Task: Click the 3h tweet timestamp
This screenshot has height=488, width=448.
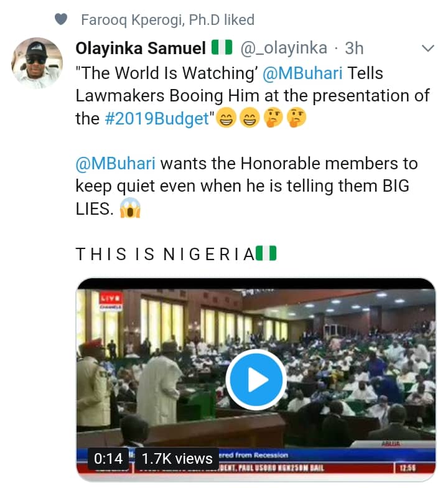Action: coord(355,48)
